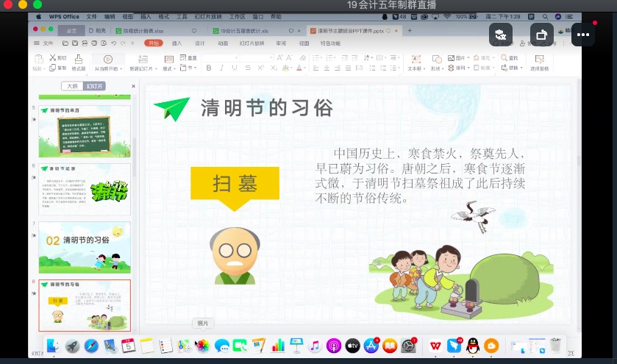Close the slide thumbnail side panel

tap(133, 86)
